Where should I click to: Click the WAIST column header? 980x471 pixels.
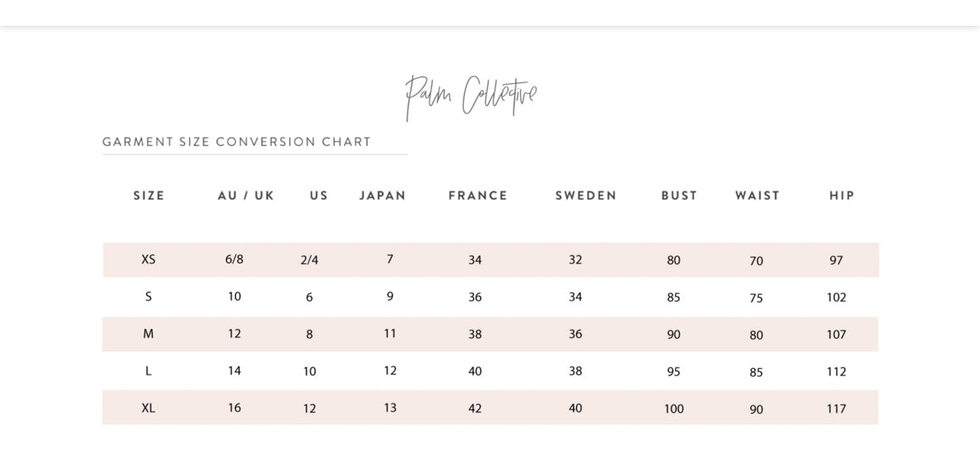click(x=757, y=196)
